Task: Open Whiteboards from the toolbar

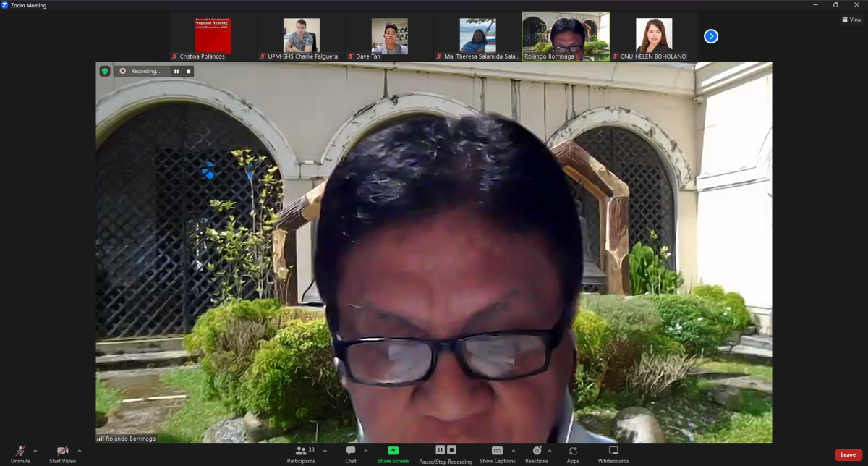Action: [613, 450]
